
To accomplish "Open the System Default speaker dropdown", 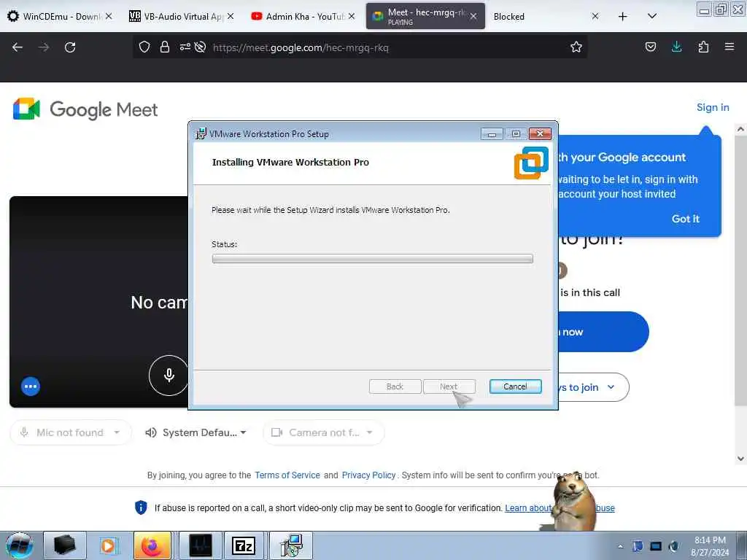I will click(x=196, y=432).
